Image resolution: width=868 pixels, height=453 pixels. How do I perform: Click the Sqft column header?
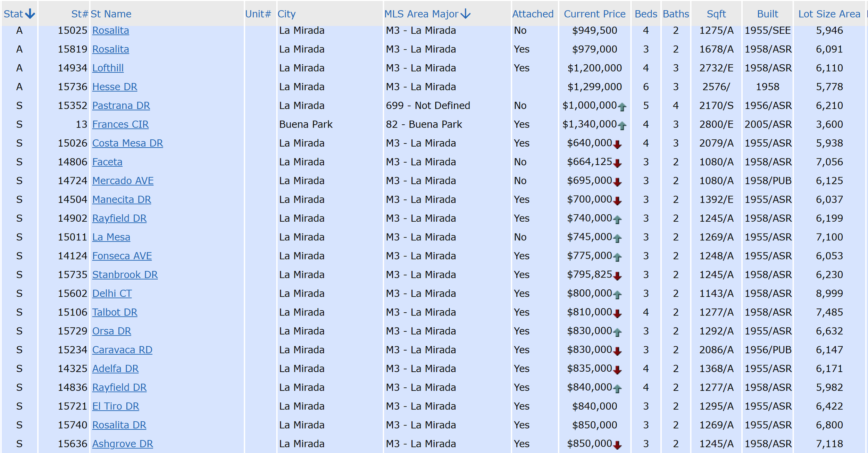pos(716,14)
